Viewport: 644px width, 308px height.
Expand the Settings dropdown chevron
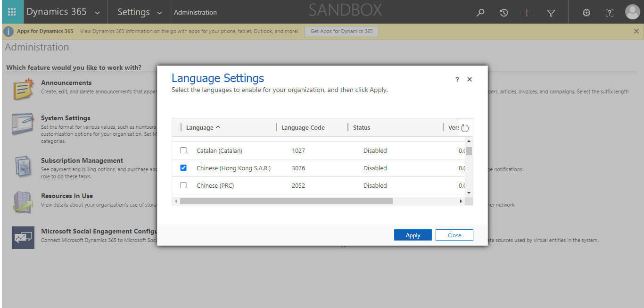(x=160, y=13)
